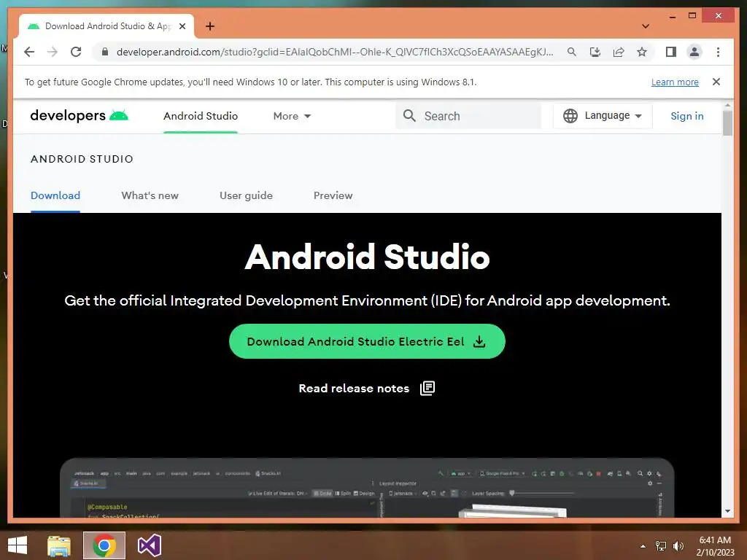This screenshot has width=747, height=560.
Task: Open the taskbar clock and date
Action: (715, 545)
